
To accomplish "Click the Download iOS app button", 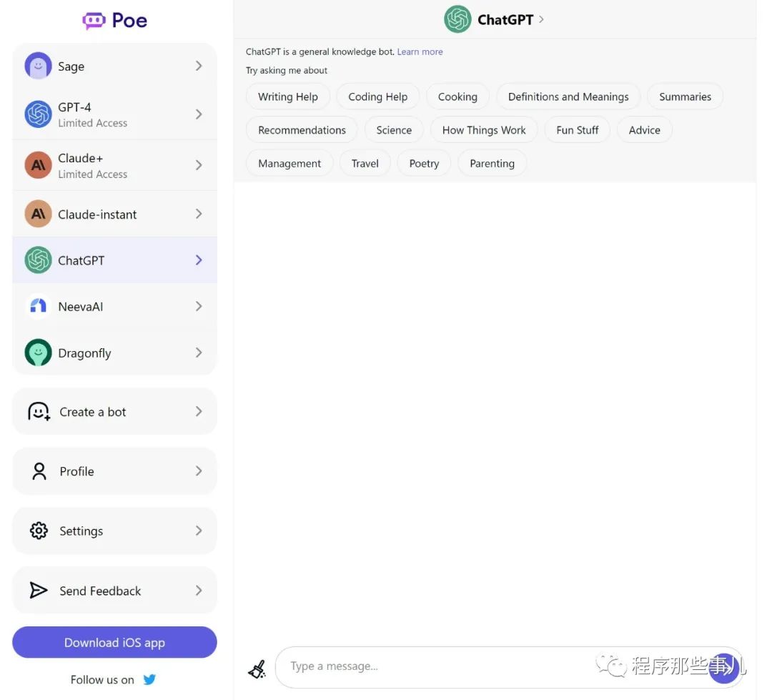I will point(114,642).
